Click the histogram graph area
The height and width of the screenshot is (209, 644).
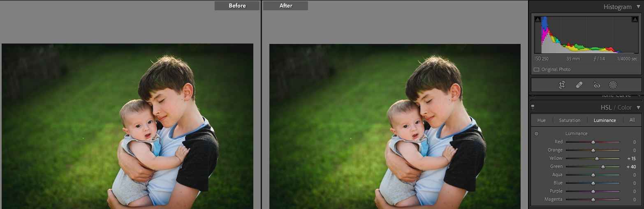[x=586, y=35]
